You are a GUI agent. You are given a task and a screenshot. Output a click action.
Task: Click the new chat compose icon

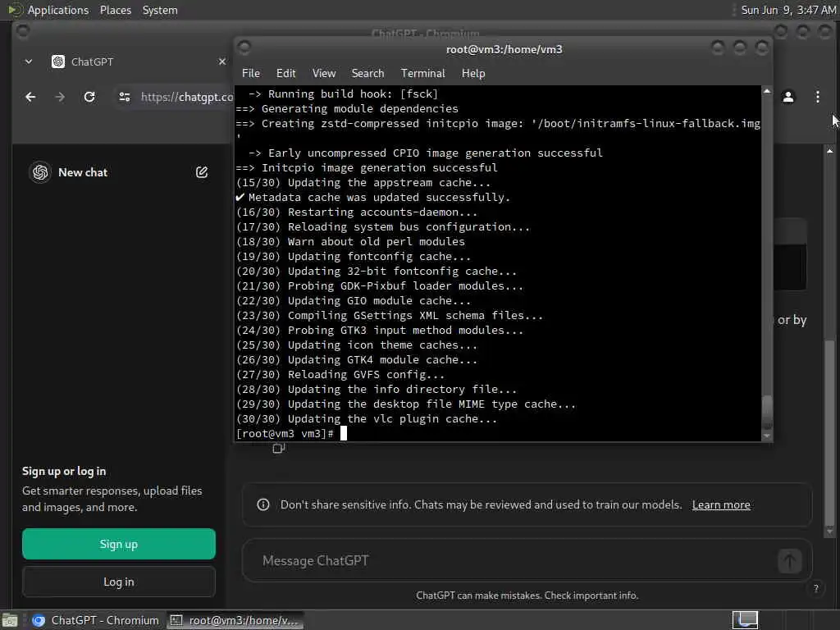202,172
